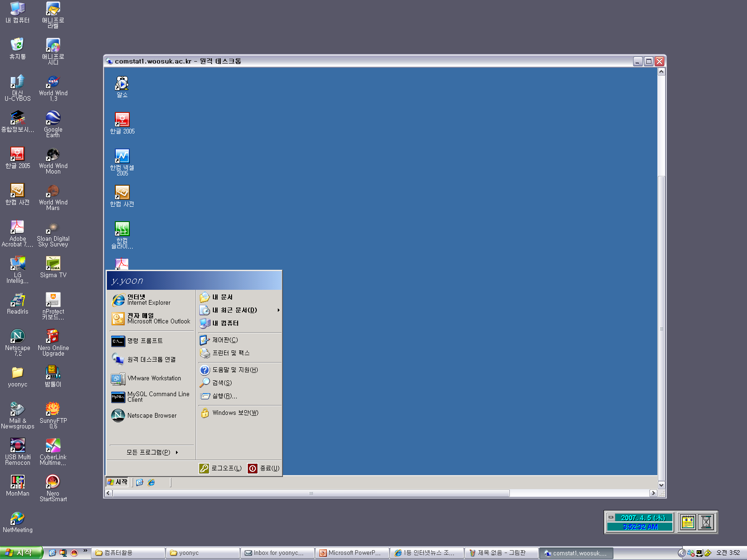This screenshot has width=747, height=560.
Task: Click Internet Explorer quick launch in remote taskbar
Action: pyautogui.click(x=151, y=483)
